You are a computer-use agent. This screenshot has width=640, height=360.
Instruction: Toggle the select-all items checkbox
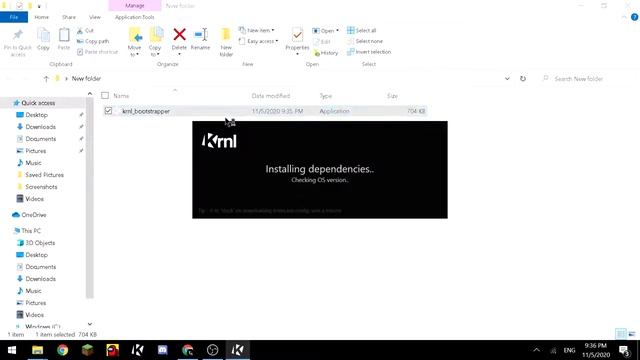pos(105,96)
